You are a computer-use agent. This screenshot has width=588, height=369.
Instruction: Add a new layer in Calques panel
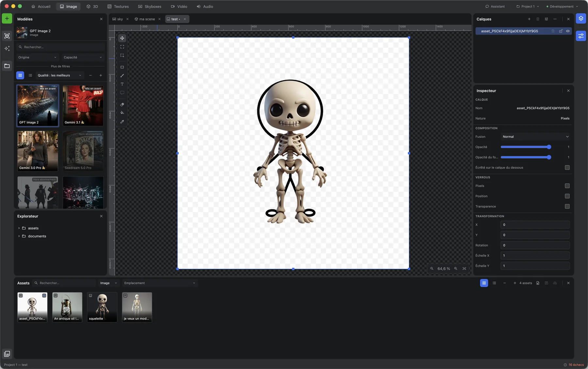529,19
